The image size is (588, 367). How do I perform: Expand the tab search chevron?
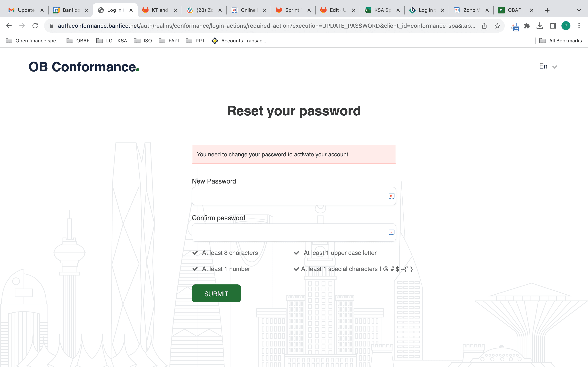pyautogui.click(x=579, y=10)
